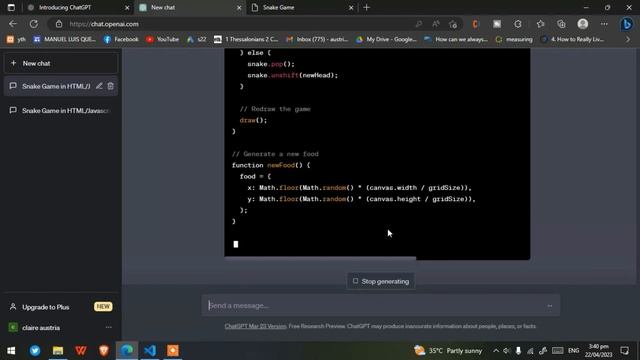640x360 pixels.
Task: Open the YouTube bookmark
Action: point(162,39)
